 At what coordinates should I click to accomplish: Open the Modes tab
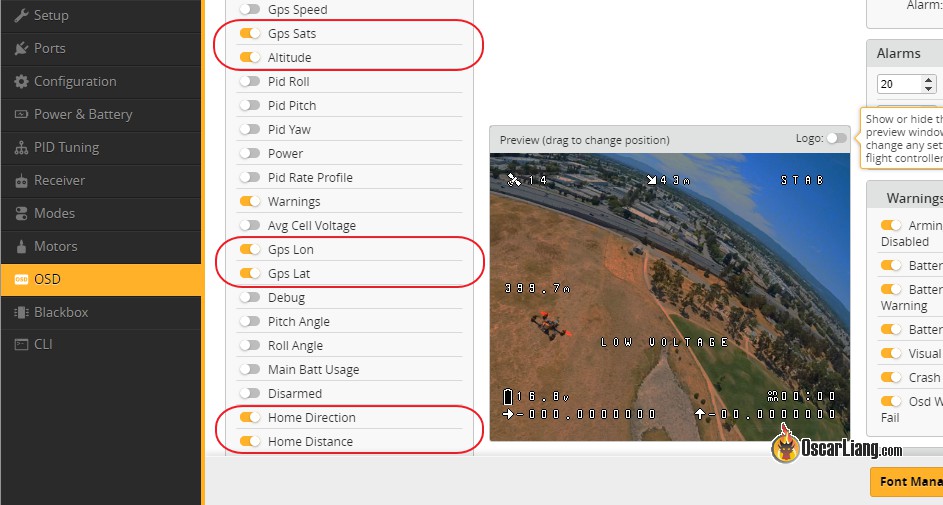(54, 213)
